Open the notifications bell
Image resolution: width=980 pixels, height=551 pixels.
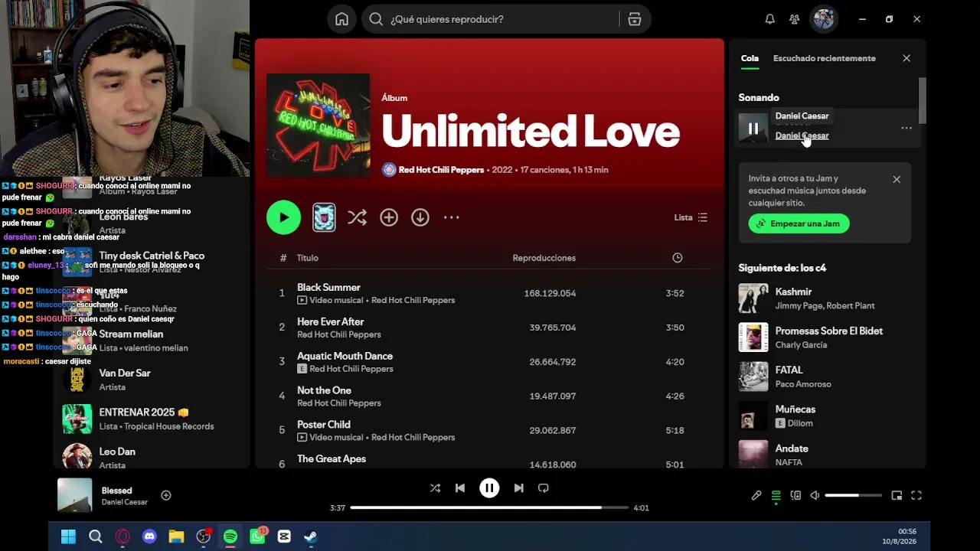point(769,19)
